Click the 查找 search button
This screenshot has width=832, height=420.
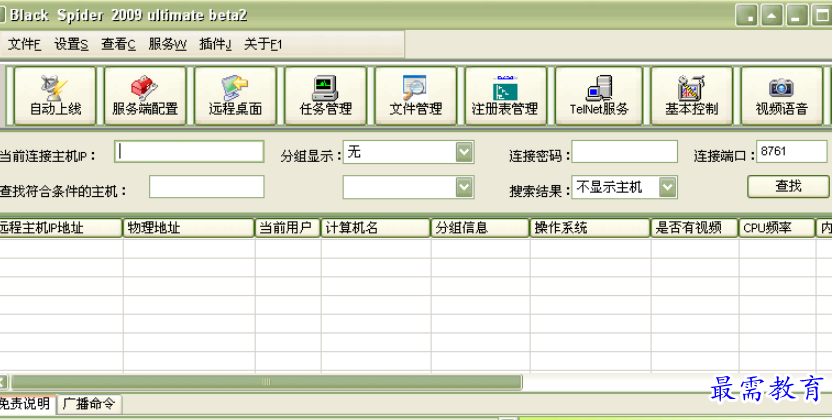pyautogui.click(x=788, y=186)
